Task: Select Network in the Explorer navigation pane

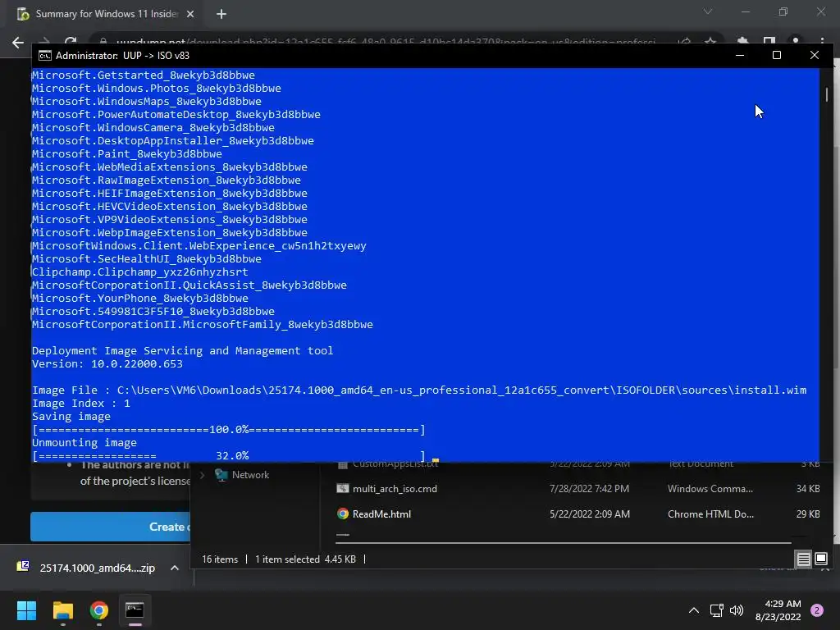Action: (250, 475)
